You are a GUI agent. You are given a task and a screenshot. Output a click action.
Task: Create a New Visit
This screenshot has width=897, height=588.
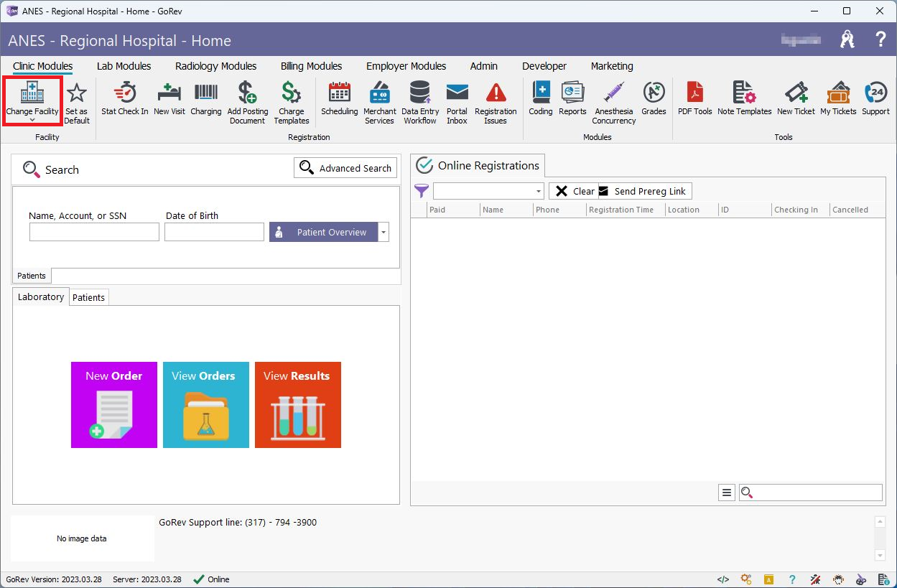pyautogui.click(x=169, y=98)
